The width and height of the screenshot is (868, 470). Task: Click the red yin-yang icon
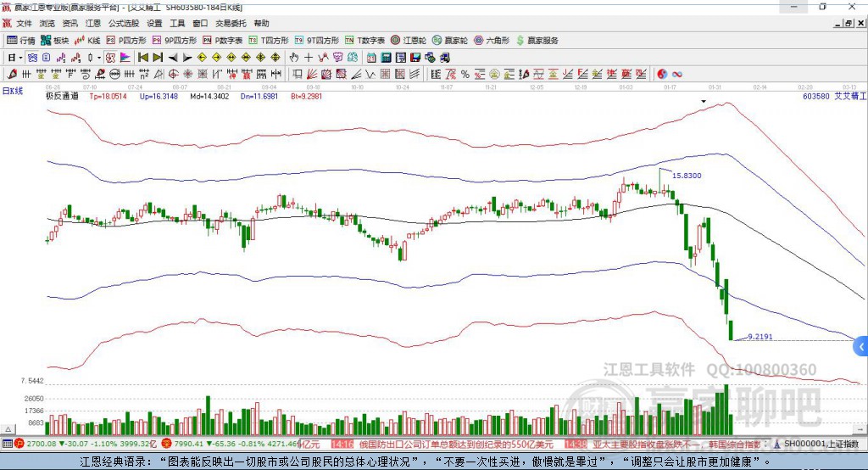662,75
